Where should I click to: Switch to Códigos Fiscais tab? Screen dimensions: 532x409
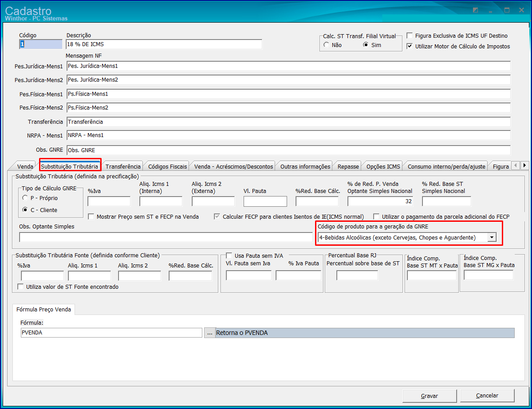tap(168, 166)
